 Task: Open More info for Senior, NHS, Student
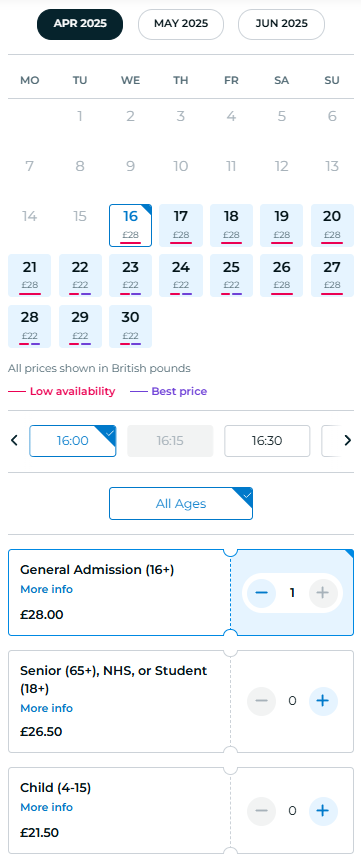[46, 709]
